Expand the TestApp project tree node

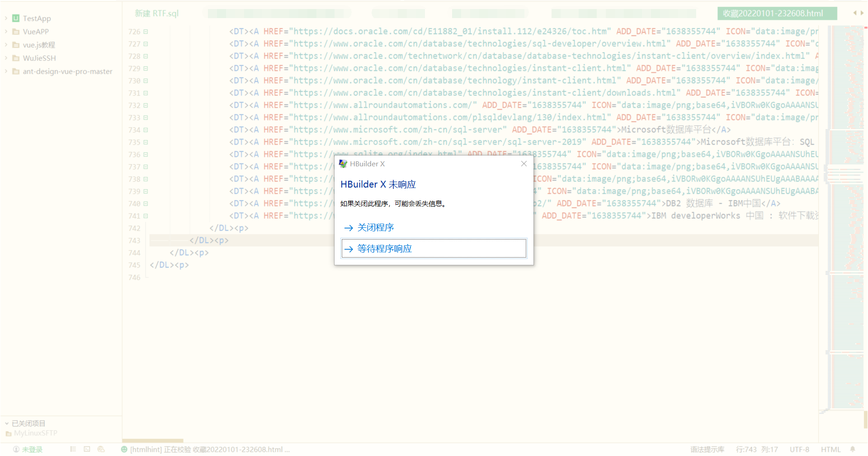pyautogui.click(x=6, y=19)
